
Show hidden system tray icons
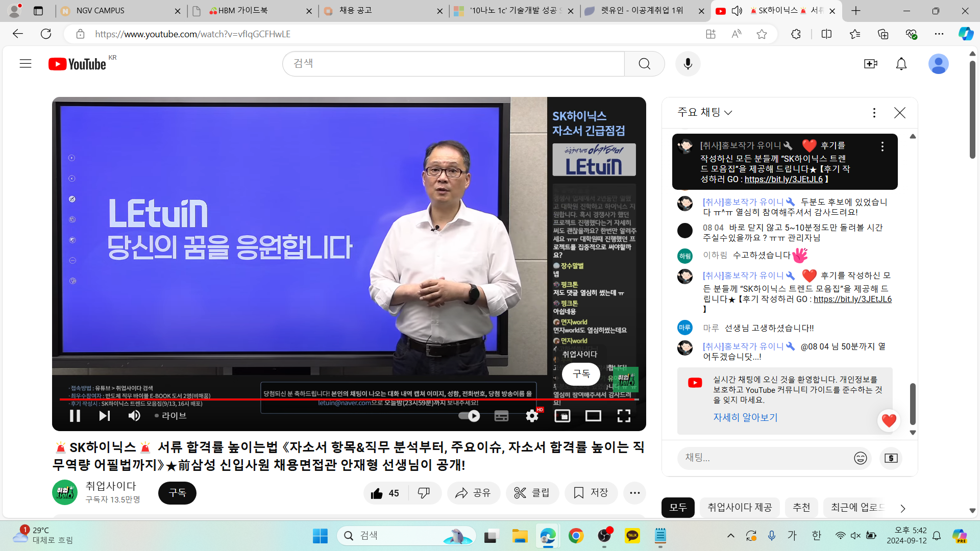click(x=731, y=536)
